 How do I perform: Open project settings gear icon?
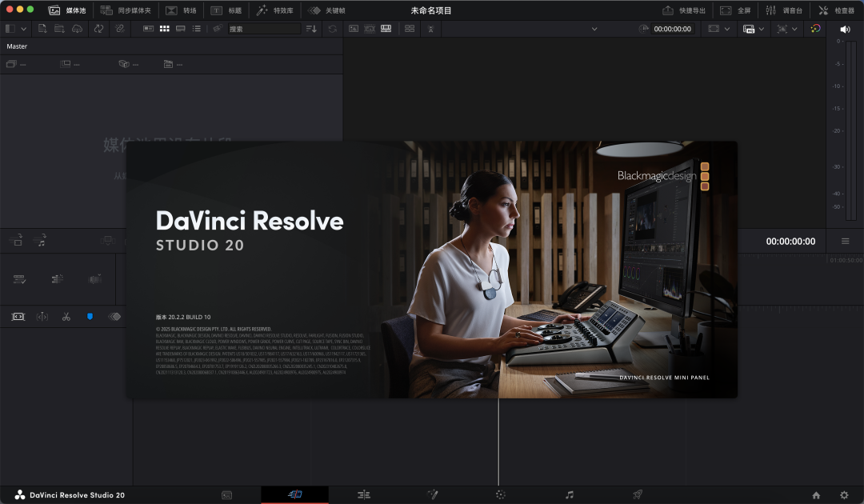(843, 495)
